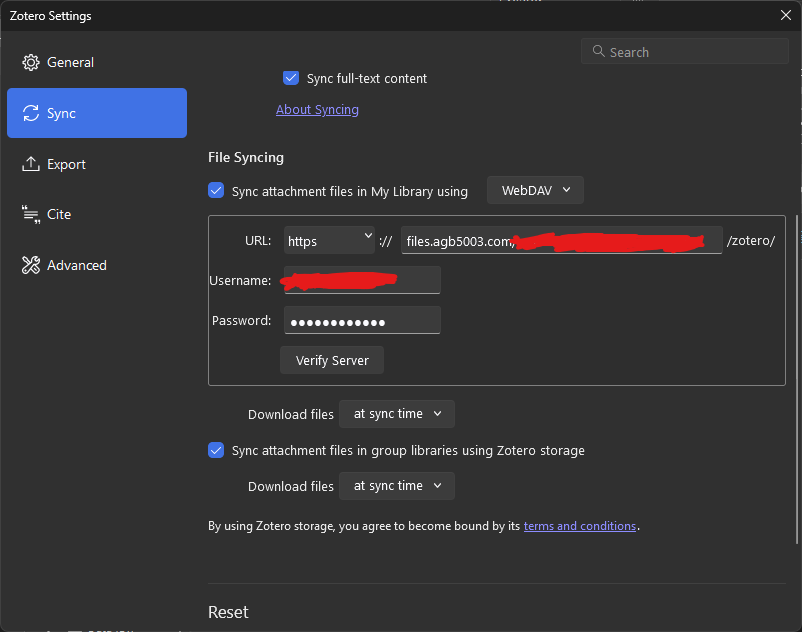Click the gear icon on the General tab
802x632 pixels.
pyautogui.click(x=29, y=61)
